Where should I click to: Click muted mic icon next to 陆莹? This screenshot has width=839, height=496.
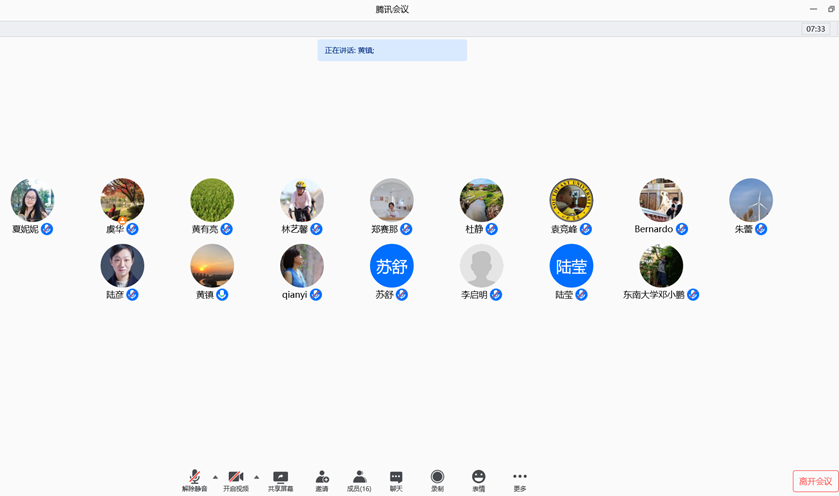[582, 294]
